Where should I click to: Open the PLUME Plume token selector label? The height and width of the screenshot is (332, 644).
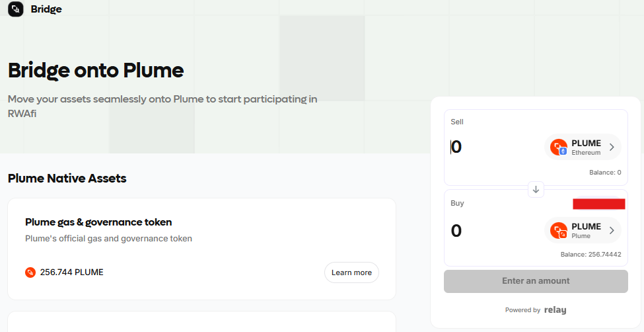pos(586,230)
